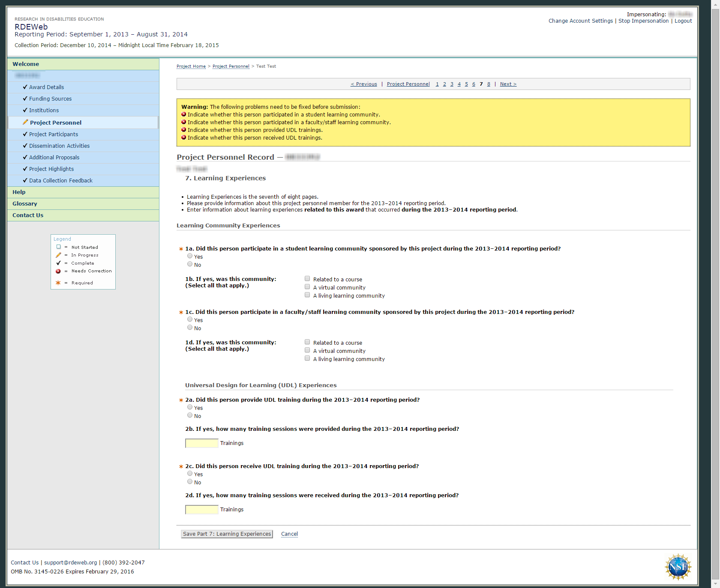This screenshot has width=720, height=588.
Task: Open Project Participants in the sidebar
Action: point(54,134)
